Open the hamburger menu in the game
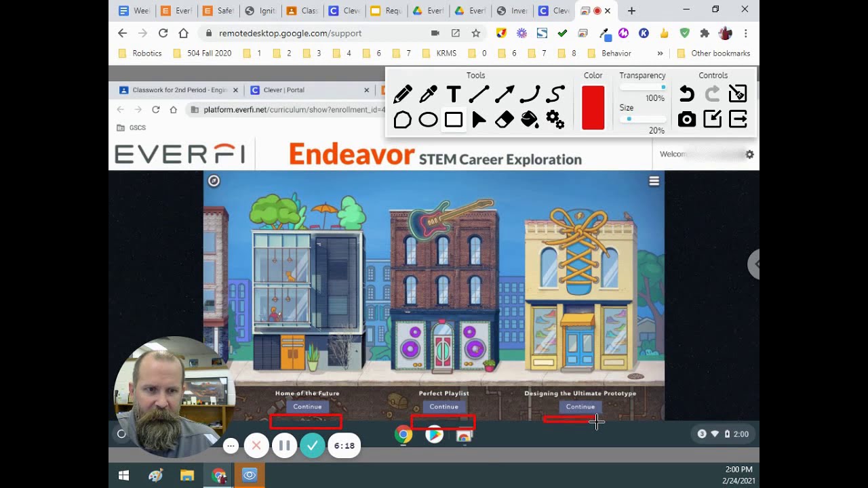 click(654, 181)
